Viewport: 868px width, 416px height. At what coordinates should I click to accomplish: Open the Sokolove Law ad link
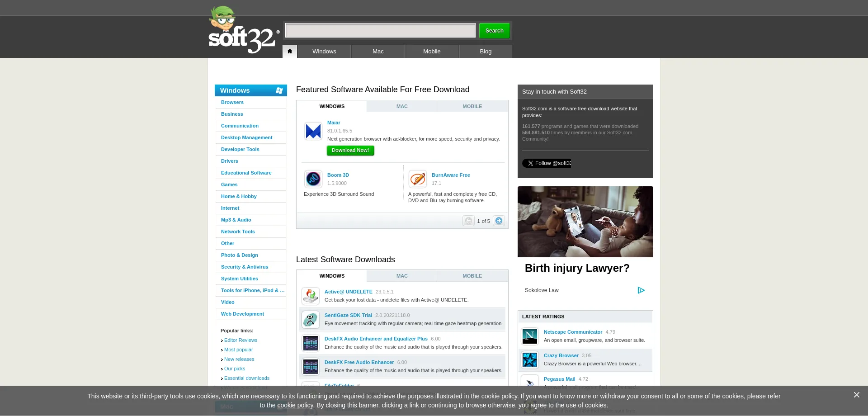tap(542, 290)
